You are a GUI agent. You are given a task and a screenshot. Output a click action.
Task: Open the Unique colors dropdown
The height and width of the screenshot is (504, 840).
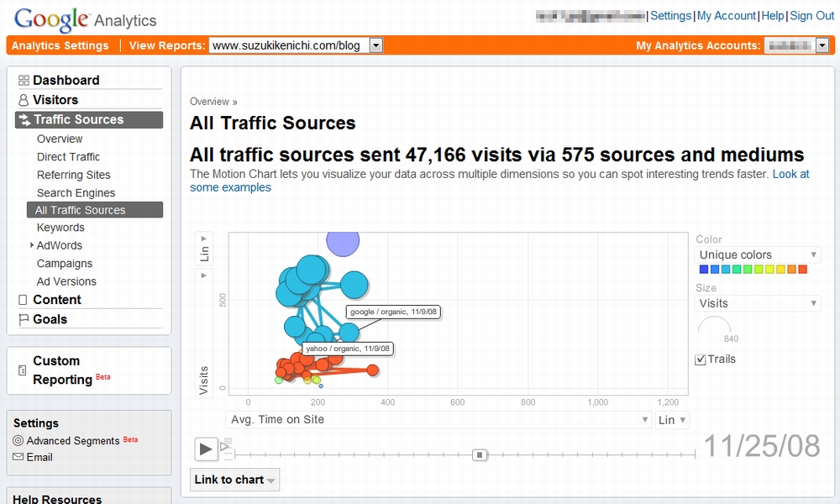pyautogui.click(x=758, y=255)
